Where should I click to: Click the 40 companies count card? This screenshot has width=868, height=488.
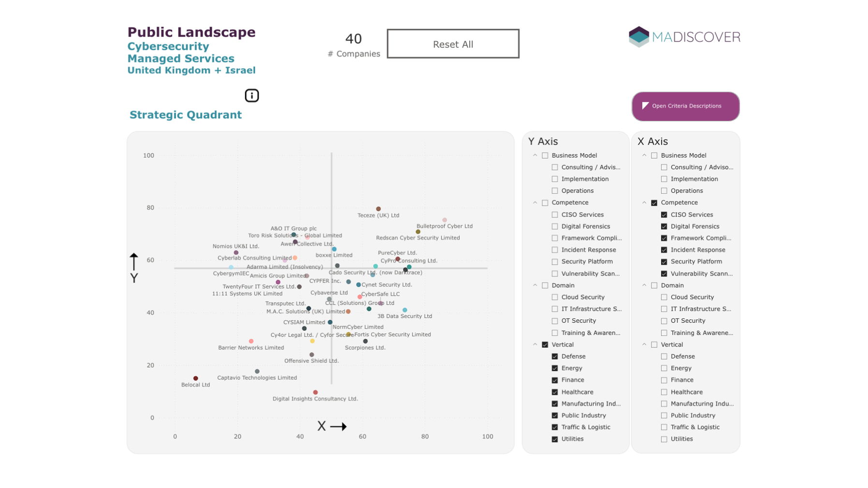[354, 44]
